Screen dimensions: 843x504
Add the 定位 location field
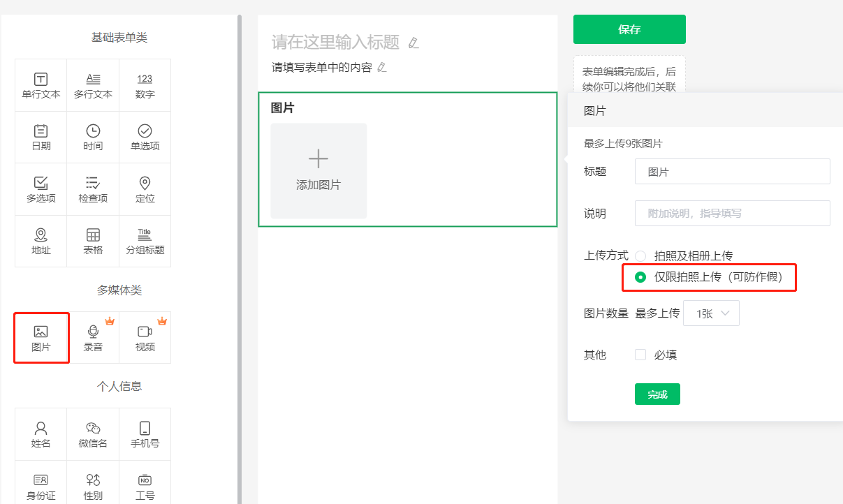145,189
